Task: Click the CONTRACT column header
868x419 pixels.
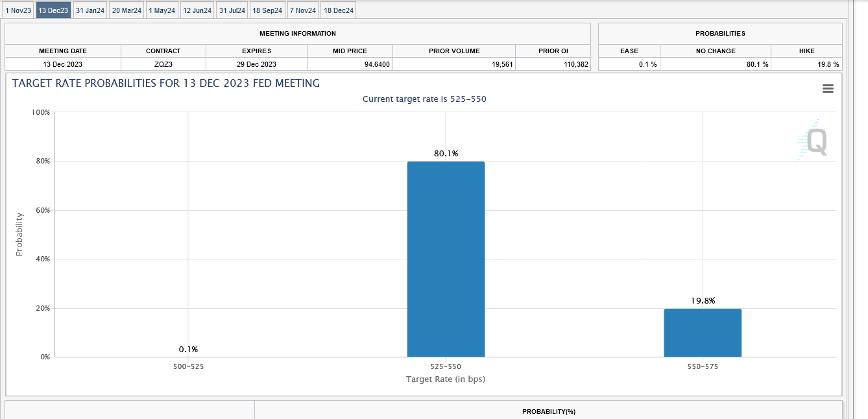Action: 163,51
